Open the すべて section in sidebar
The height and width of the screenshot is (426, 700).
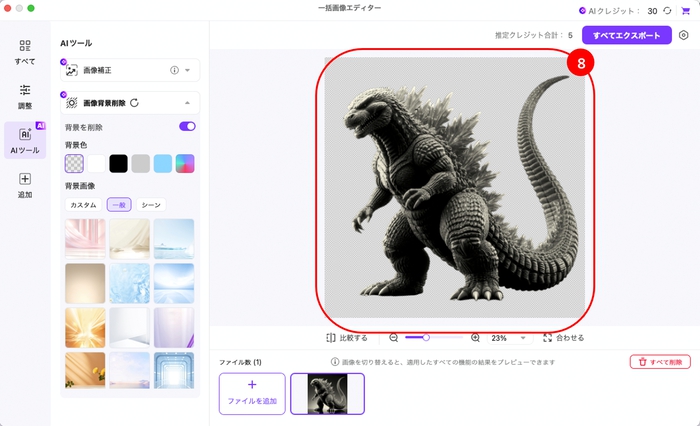click(x=25, y=52)
